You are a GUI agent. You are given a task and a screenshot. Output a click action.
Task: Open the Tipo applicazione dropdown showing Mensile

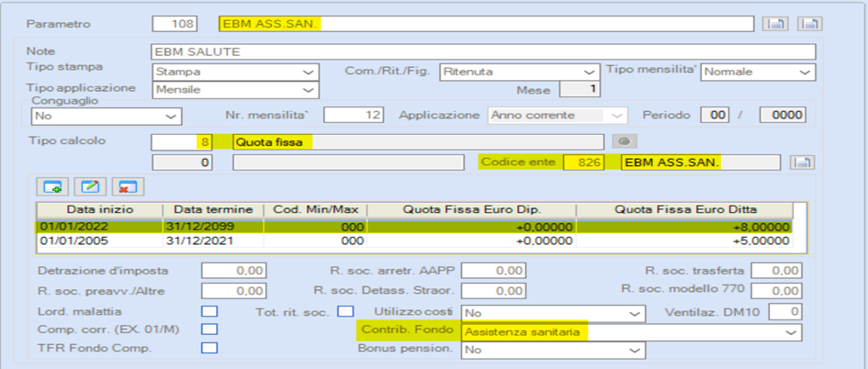(x=236, y=89)
